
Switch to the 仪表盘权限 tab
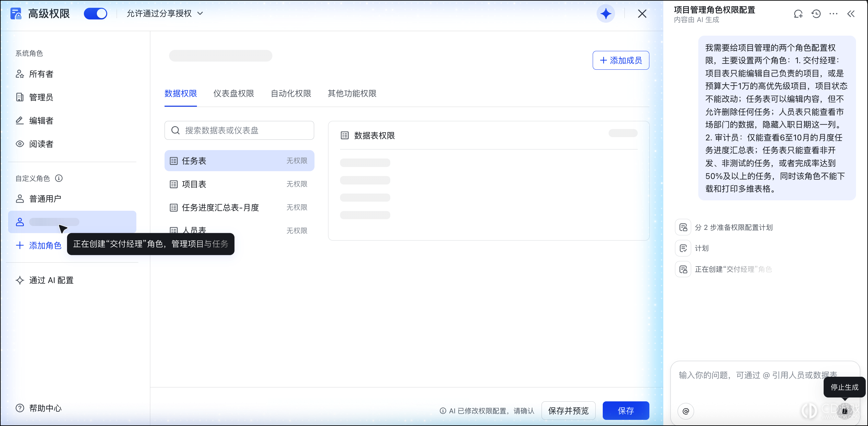[x=234, y=93]
